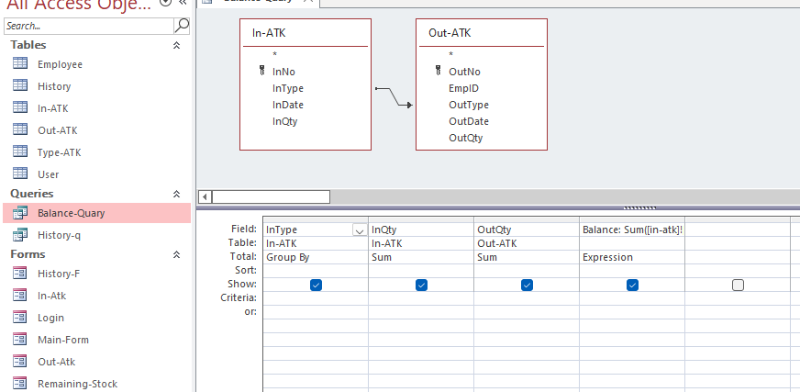Screen dimensions: 800x392
Task: Select the Balance-Quary query
Action: click(x=97, y=213)
